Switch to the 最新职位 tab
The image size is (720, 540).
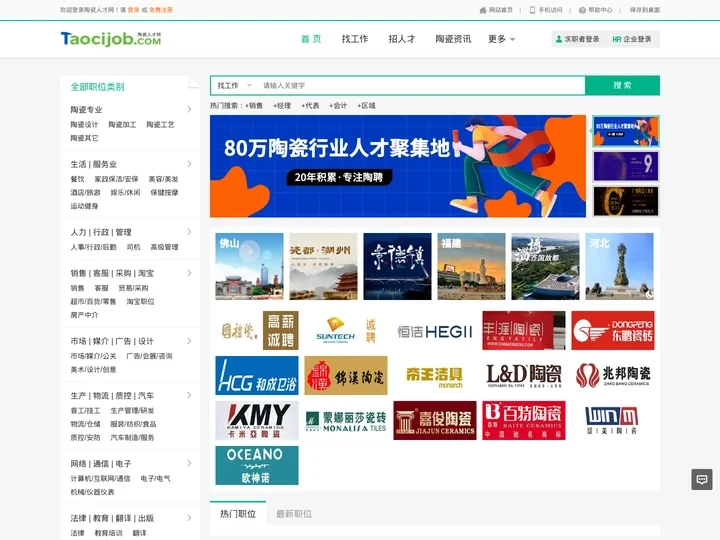pyautogui.click(x=294, y=513)
